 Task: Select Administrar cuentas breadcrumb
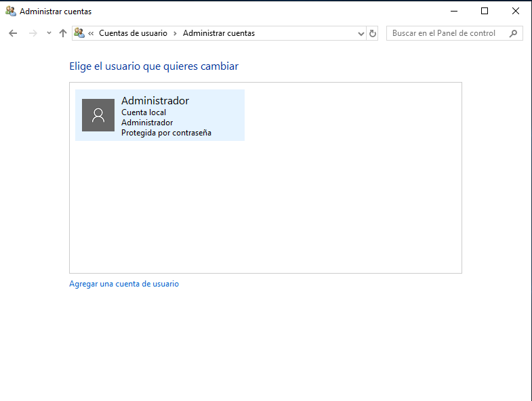219,33
